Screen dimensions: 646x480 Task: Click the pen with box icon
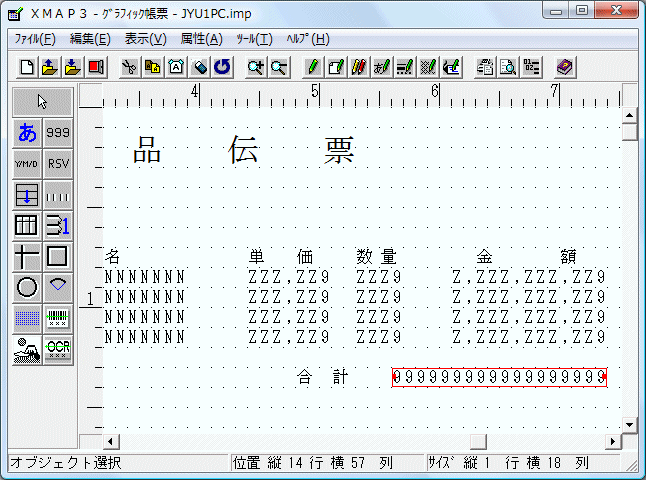336,67
